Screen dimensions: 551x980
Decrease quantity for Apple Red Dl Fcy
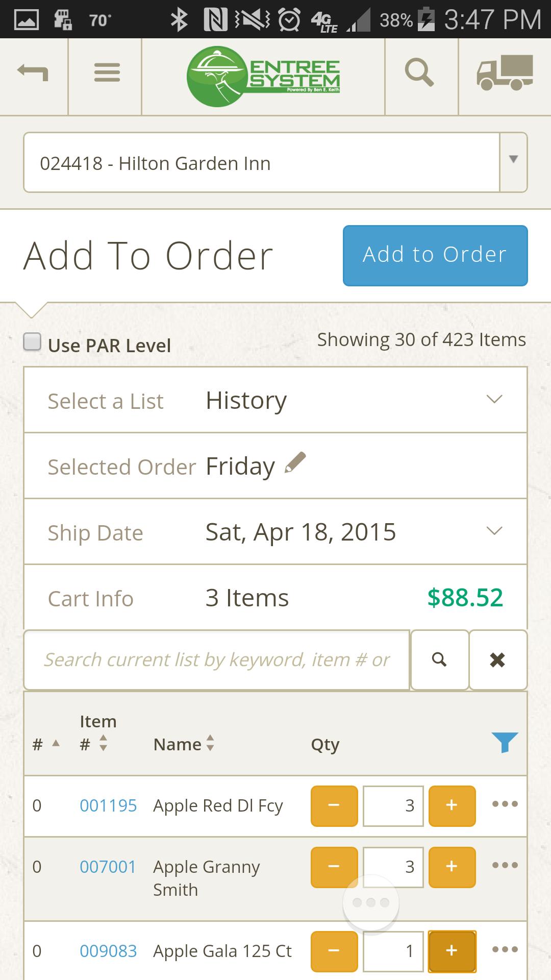point(334,805)
